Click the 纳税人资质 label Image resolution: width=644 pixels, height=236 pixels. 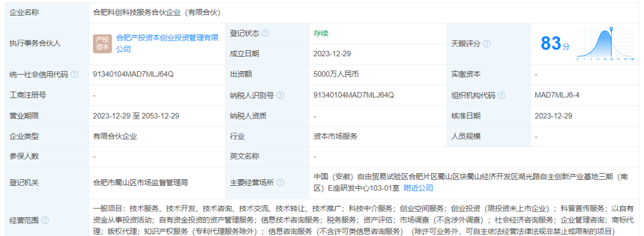[248, 116]
